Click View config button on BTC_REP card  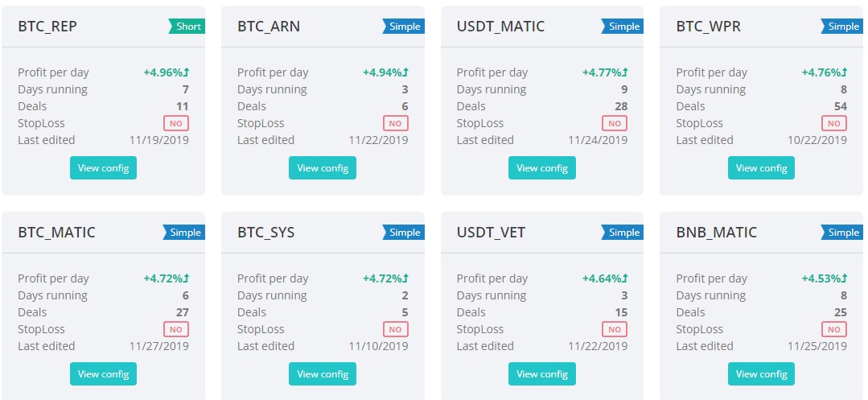click(x=103, y=168)
